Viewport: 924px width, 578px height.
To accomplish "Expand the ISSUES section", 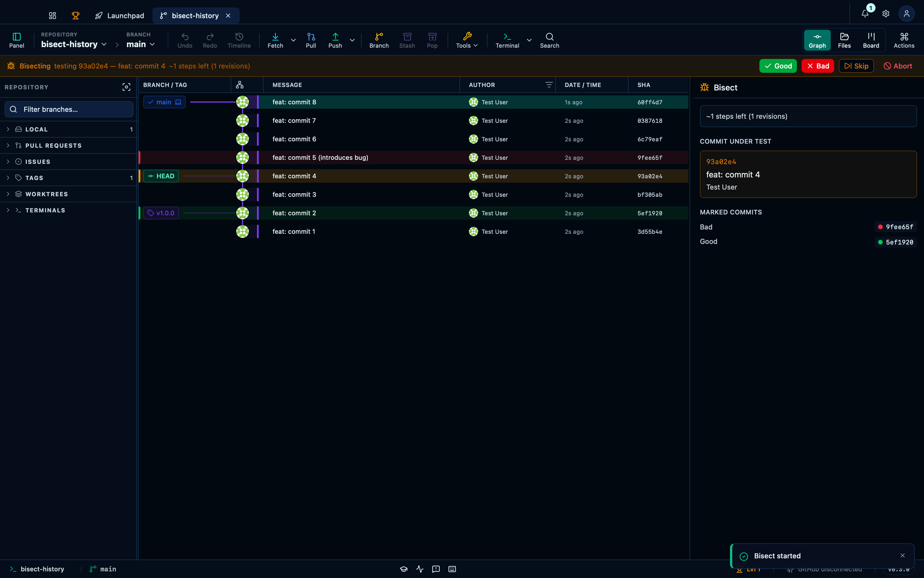I will click(69, 162).
